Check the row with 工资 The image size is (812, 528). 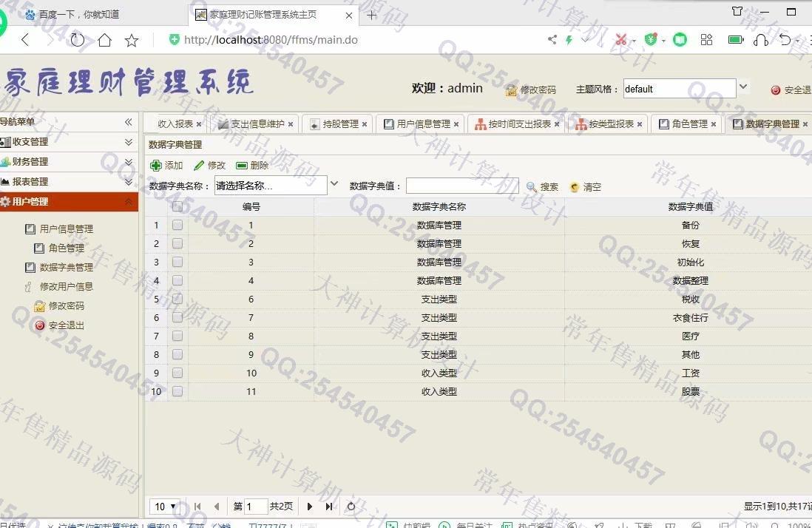177,373
